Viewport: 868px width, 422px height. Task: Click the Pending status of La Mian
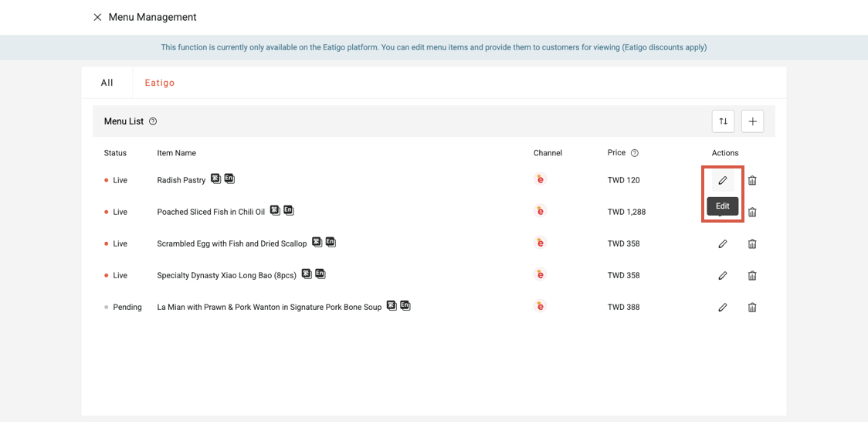click(x=127, y=307)
